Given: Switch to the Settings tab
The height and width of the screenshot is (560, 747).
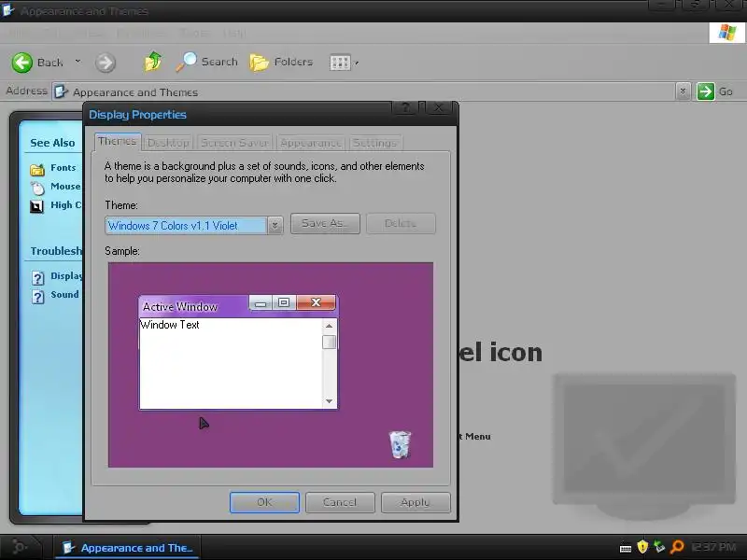Looking at the screenshot, I should (375, 143).
